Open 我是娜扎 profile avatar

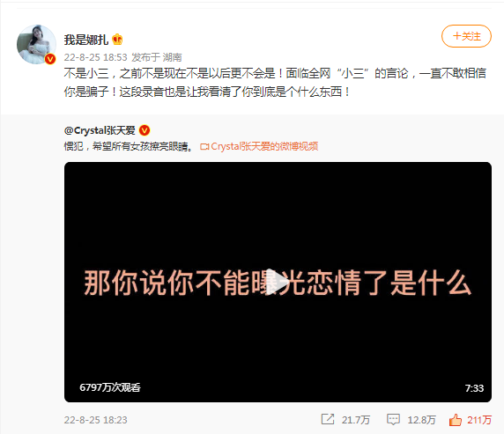[x=36, y=44]
